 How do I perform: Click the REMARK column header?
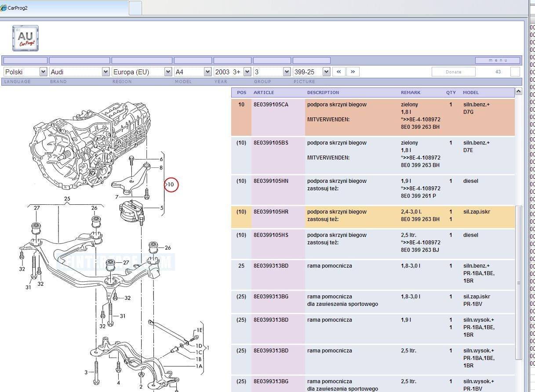tap(411, 93)
